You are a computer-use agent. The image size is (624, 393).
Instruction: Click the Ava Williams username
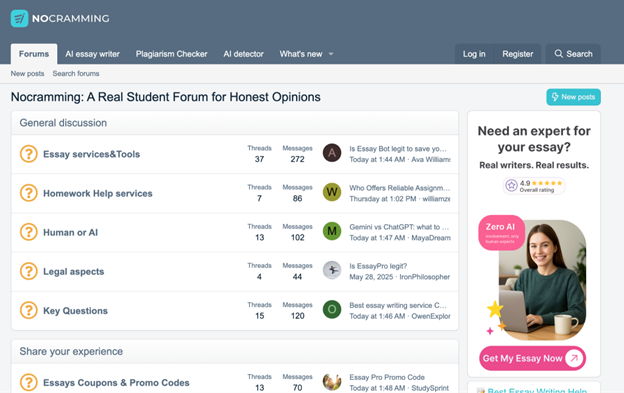pos(431,160)
